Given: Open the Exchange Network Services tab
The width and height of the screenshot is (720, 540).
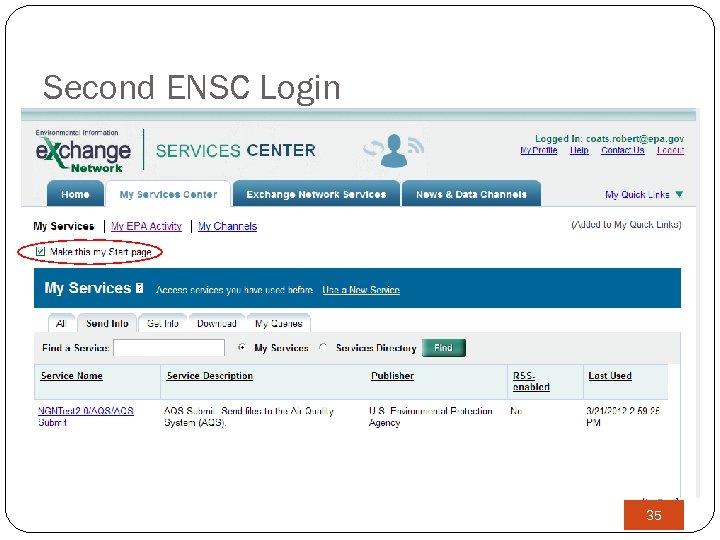Looking at the screenshot, I should [316, 194].
